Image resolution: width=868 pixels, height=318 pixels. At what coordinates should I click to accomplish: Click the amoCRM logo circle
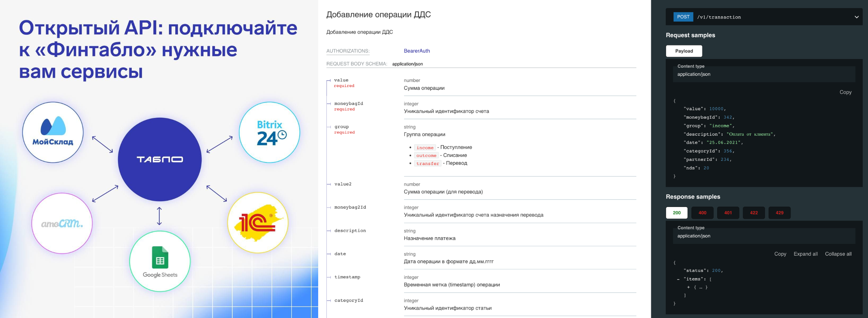click(x=62, y=223)
